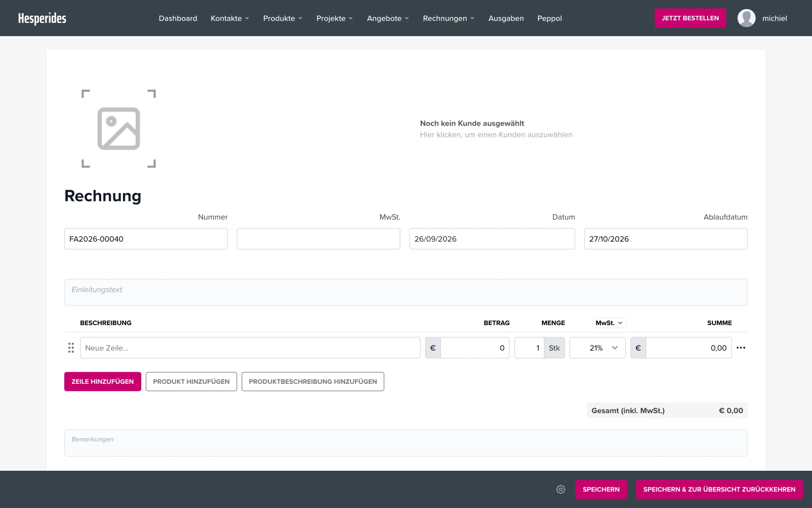The width and height of the screenshot is (812, 508).
Task: Click the Menge quantity field
Action: pyautogui.click(x=529, y=348)
